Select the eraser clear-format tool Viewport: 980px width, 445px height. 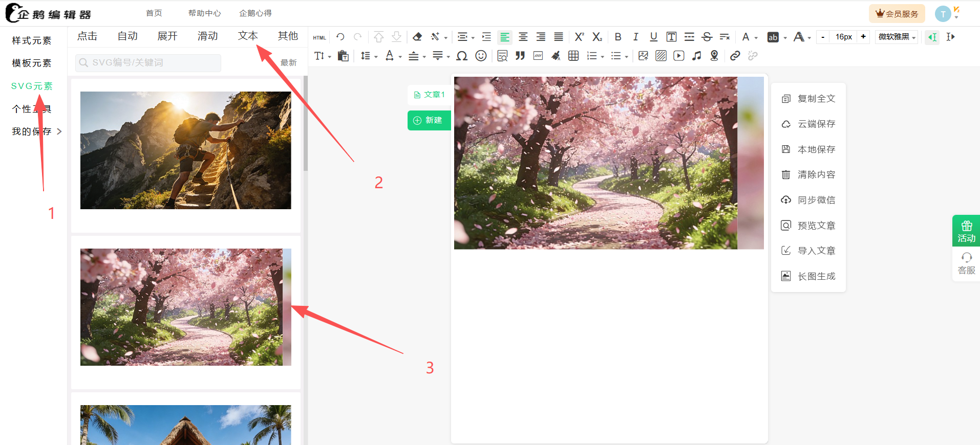pos(417,37)
